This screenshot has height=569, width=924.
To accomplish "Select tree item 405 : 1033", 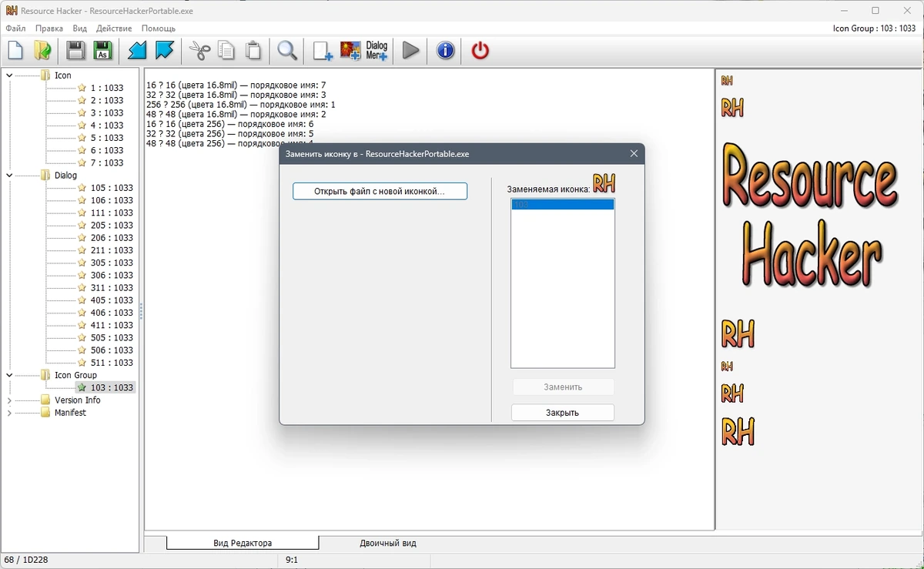I will pos(112,300).
